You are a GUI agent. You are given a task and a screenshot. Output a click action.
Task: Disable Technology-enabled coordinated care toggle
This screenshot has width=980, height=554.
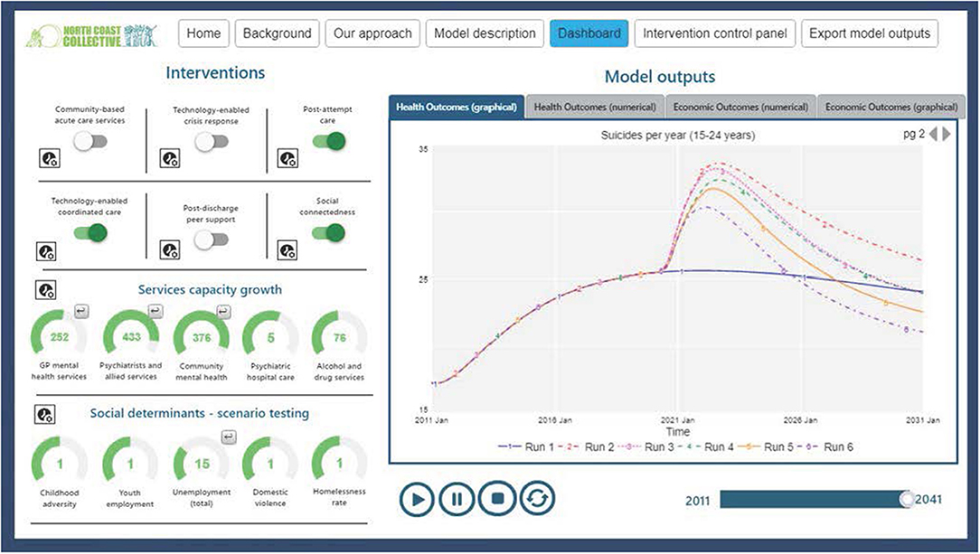pos(90,233)
